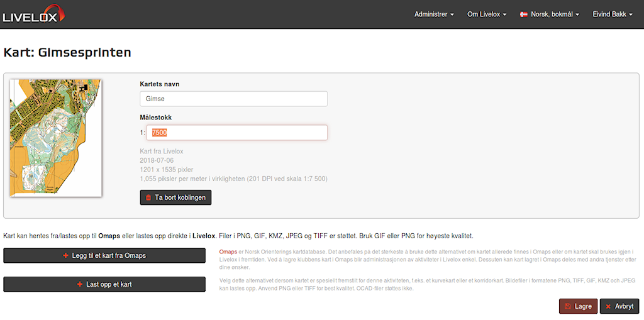Click plus icon on Last opp et kart
Viewport: 644px width, 320px height.
click(80, 284)
